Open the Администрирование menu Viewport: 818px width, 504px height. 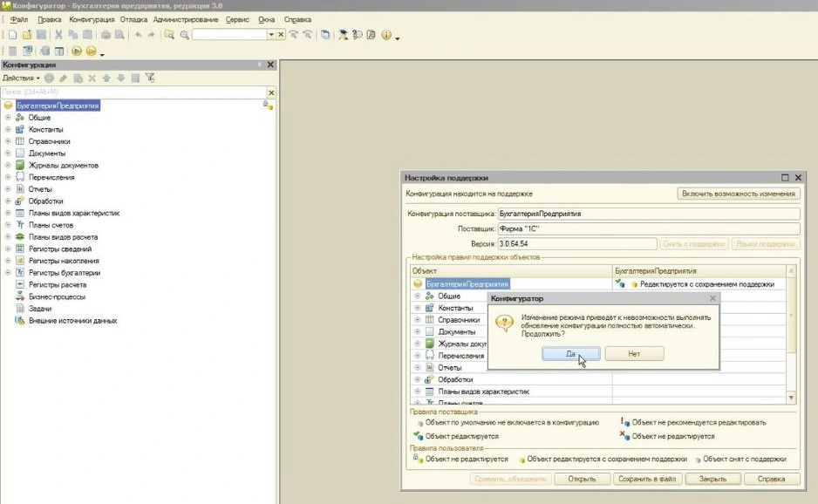tap(185, 19)
